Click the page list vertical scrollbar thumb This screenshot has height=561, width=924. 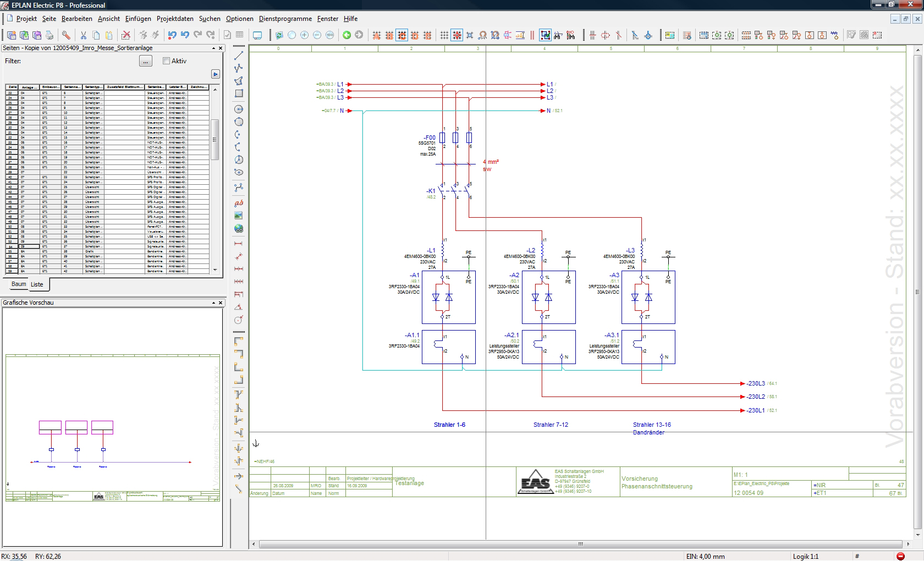pos(215,140)
